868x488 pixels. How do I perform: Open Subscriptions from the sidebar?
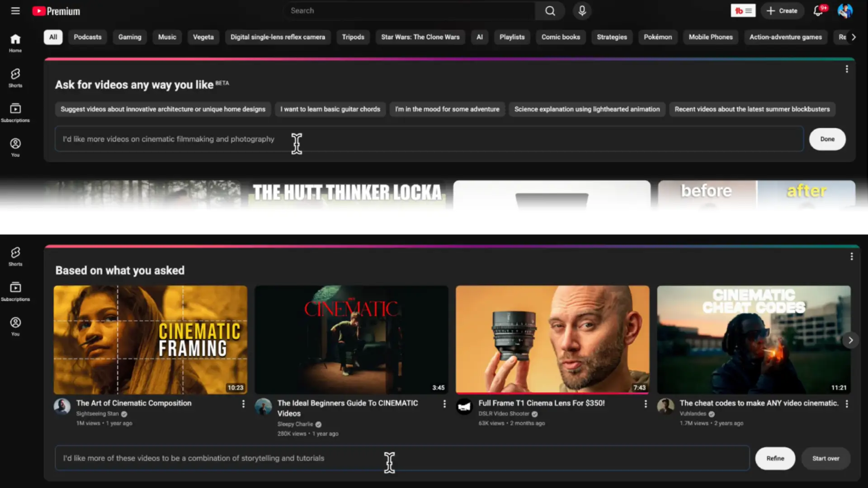coord(15,112)
